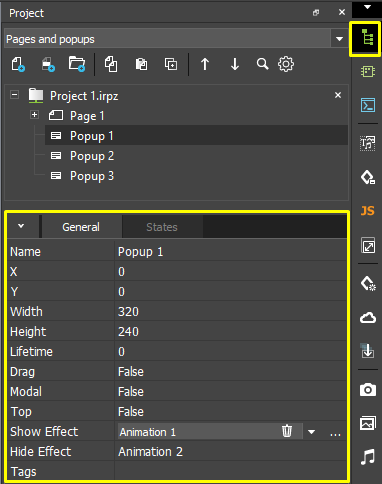Open settings gear in project toolbar
Viewport: 382px width, 484px height.
click(286, 64)
